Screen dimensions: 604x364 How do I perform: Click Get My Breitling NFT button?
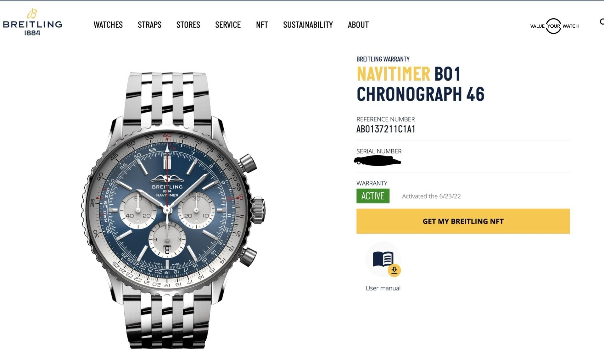(463, 221)
